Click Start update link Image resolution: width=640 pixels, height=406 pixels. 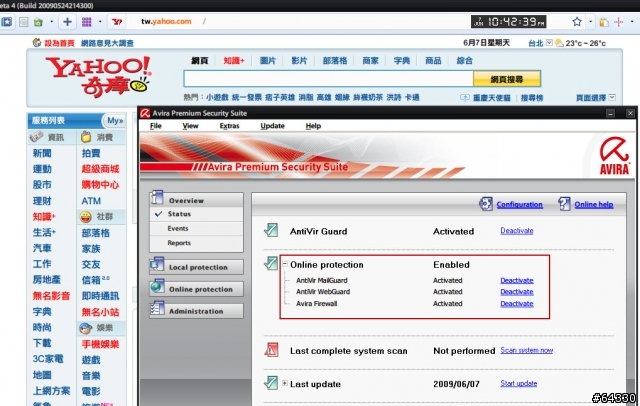point(519,383)
